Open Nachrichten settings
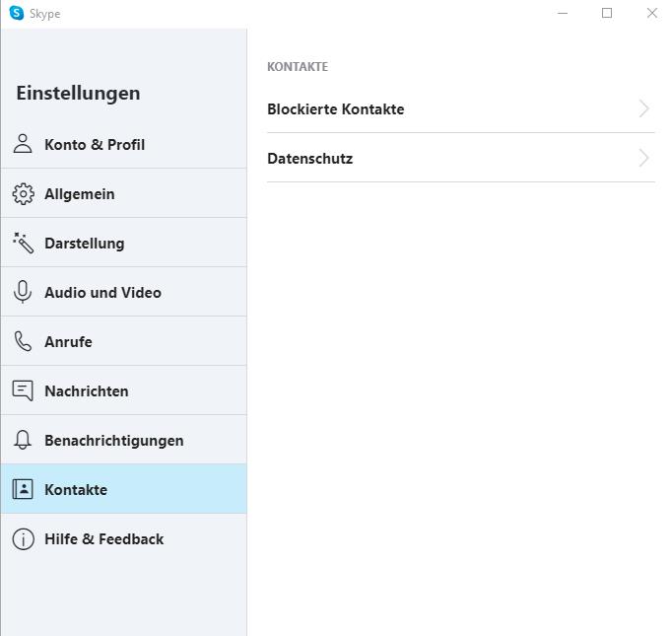The width and height of the screenshot is (672, 636). point(124,390)
